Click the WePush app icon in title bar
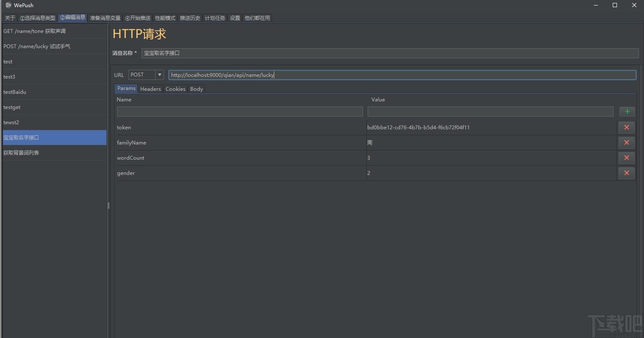 (8, 5)
